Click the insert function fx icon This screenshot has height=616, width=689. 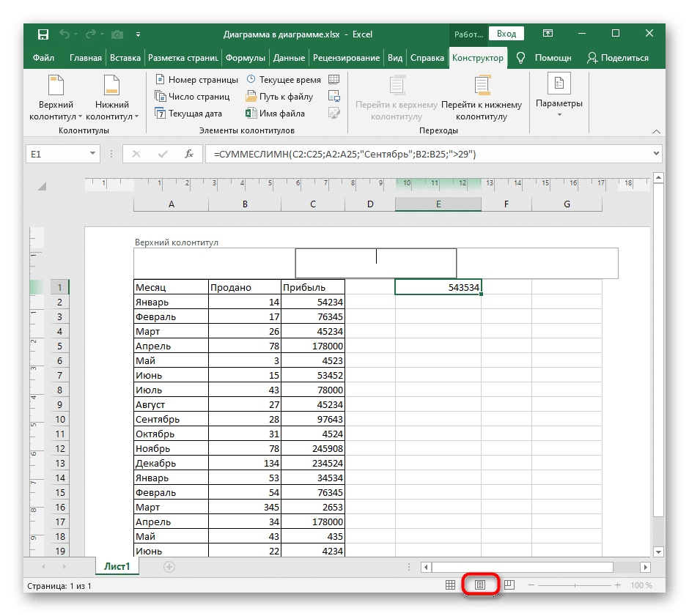[188, 154]
